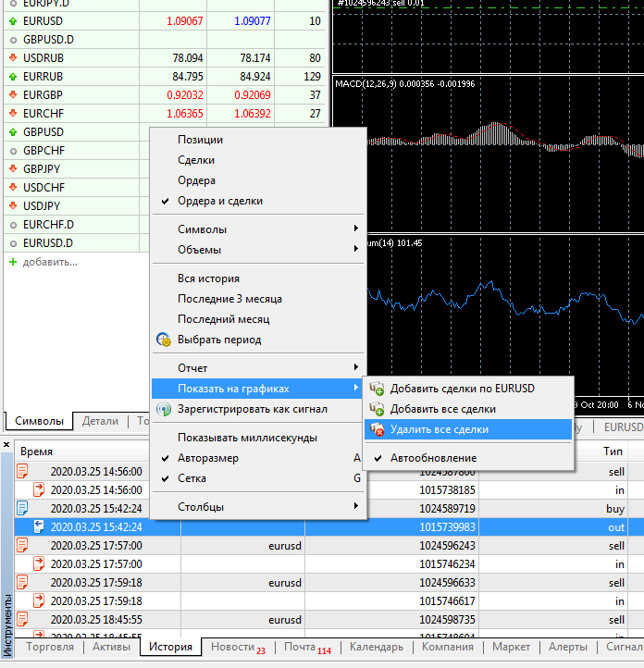Click the green up arrow next to EURUSD
This screenshot has height=668, width=644.
click(13, 21)
